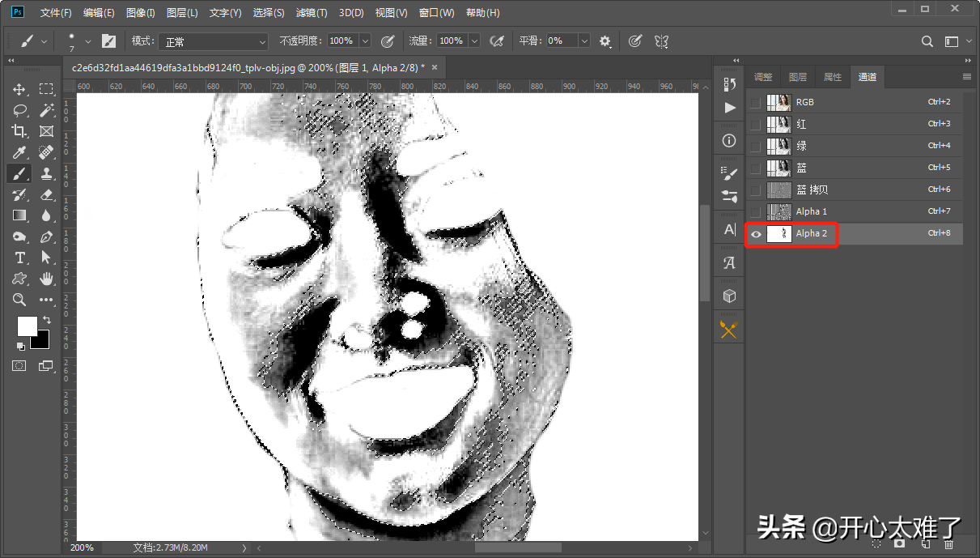
Task: Open the 滤镜(T) menu
Action: pos(312,13)
